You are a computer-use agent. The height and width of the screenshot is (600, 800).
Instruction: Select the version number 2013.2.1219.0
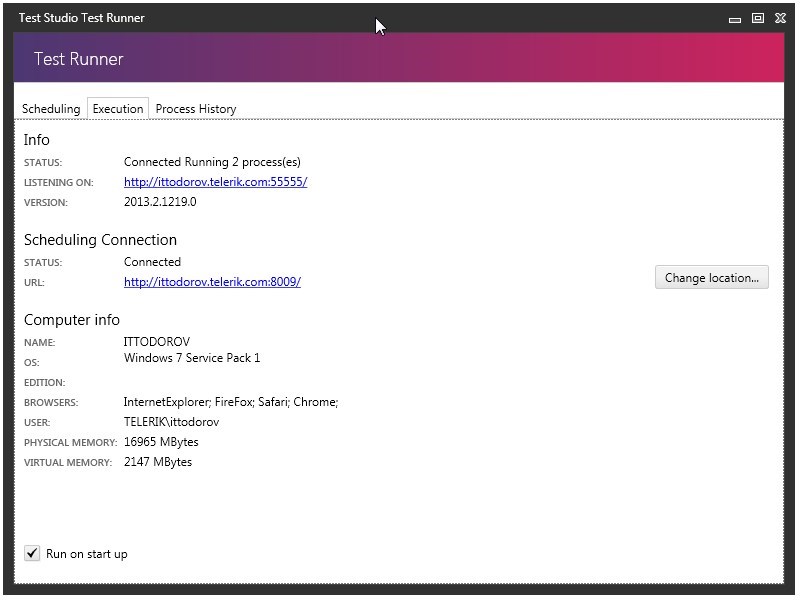pyautogui.click(x=160, y=202)
